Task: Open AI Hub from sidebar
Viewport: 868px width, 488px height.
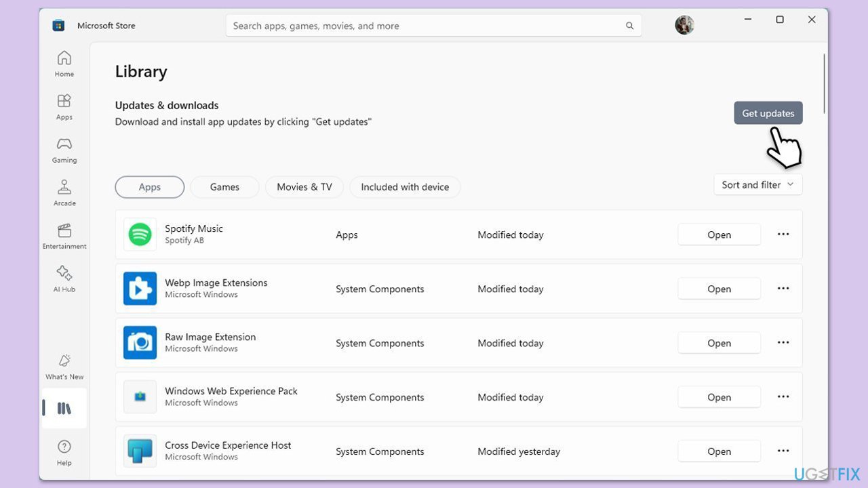Action: point(64,279)
